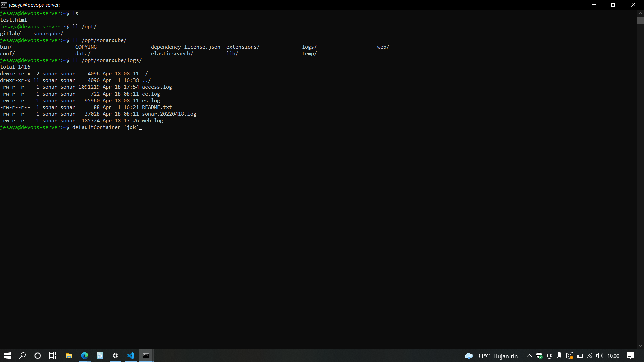Click the sonar.20220418.log file name
This screenshot has width=644, height=362.
[x=169, y=114]
